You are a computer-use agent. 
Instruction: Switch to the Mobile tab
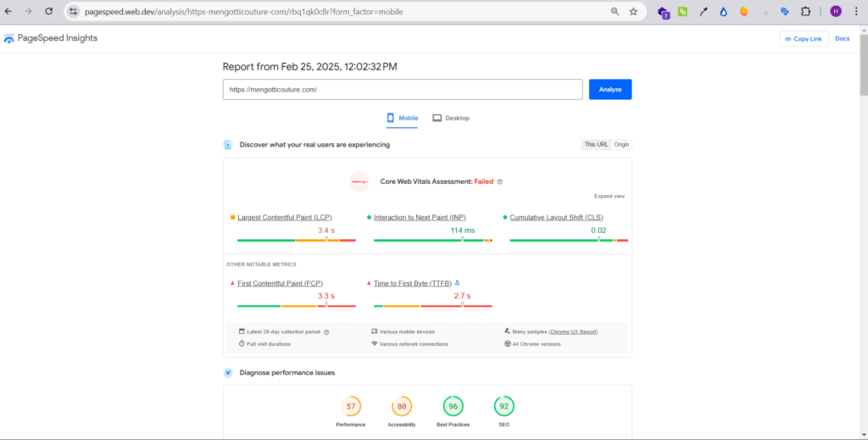click(402, 118)
